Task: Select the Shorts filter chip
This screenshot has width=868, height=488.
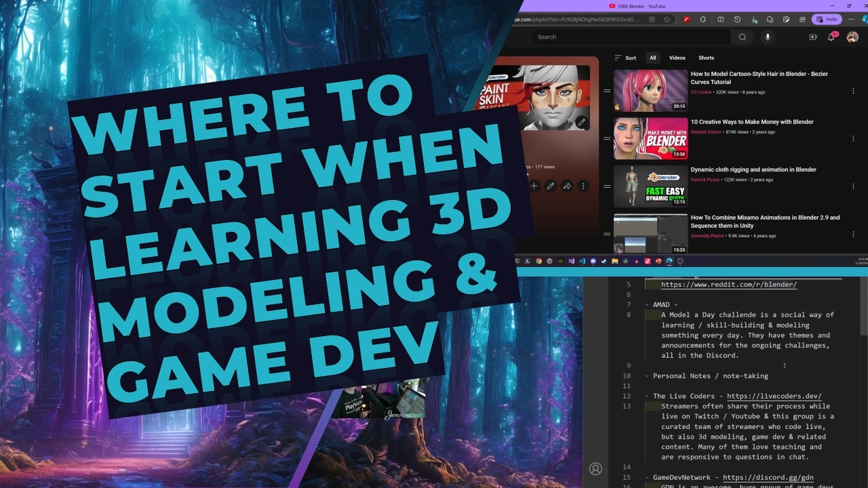Action: (706, 58)
